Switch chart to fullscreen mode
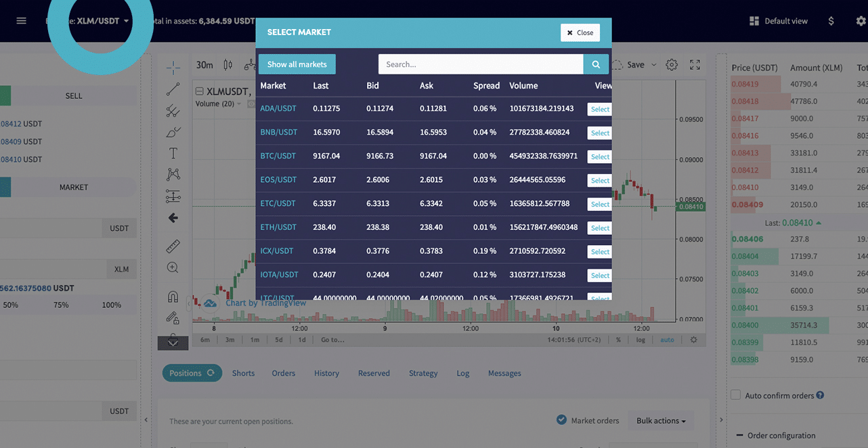The width and height of the screenshot is (868, 448). coord(695,65)
